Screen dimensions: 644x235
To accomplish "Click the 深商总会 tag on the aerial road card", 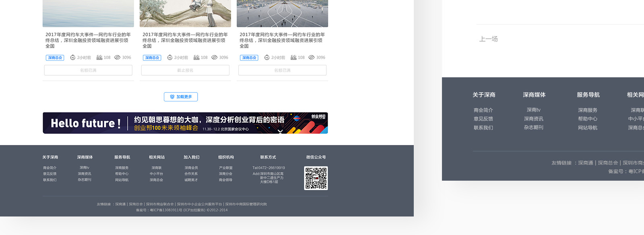I will 249,58.
